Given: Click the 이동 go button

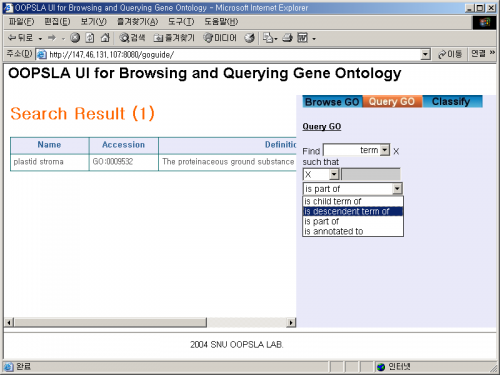Looking at the screenshot, I should click(x=450, y=54).
